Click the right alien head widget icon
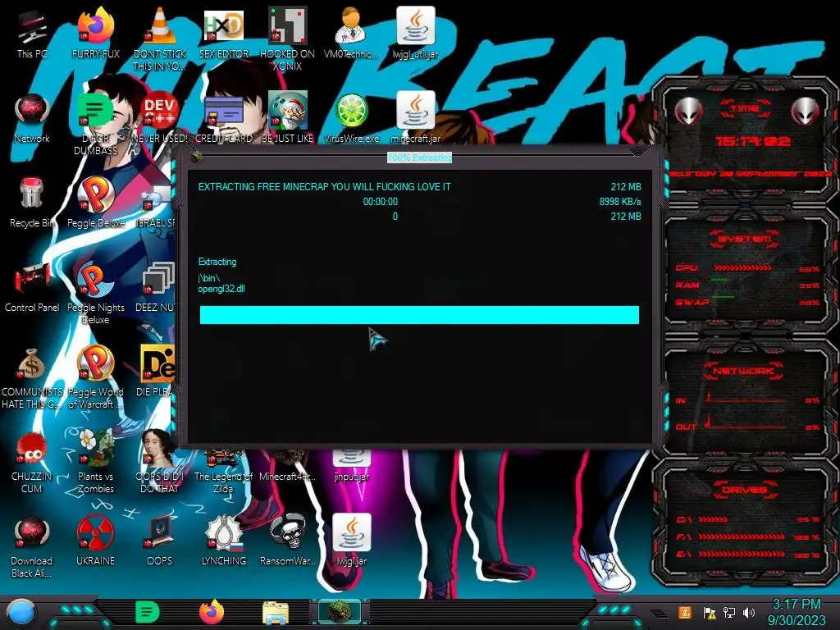 point(806,112)
